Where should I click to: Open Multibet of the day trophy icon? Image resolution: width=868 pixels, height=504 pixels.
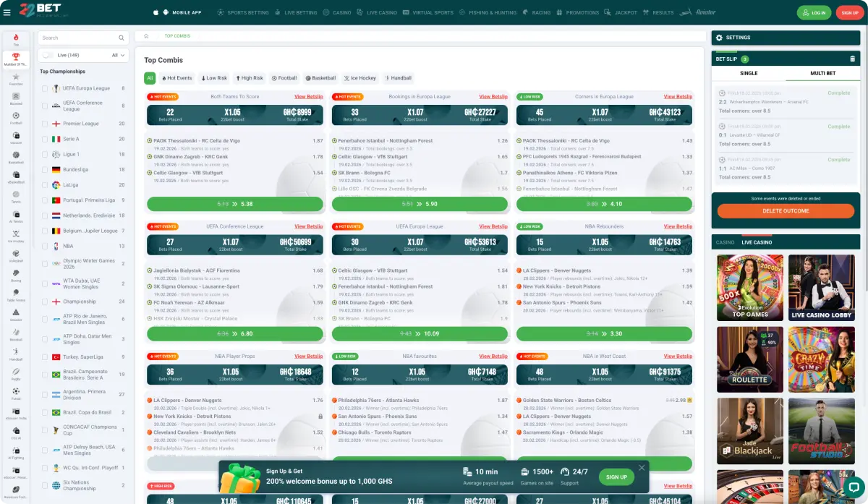[16, 58]
